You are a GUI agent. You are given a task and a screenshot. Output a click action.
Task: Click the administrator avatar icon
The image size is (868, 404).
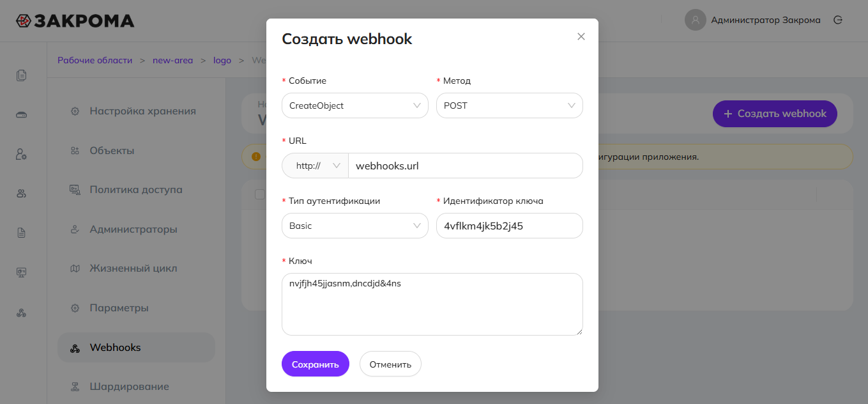point(695,20)
